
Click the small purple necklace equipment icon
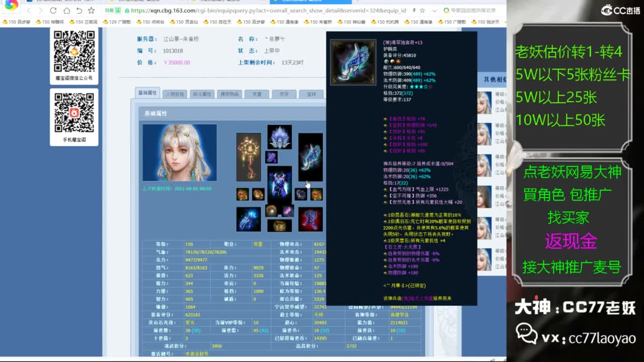(272, 157)
